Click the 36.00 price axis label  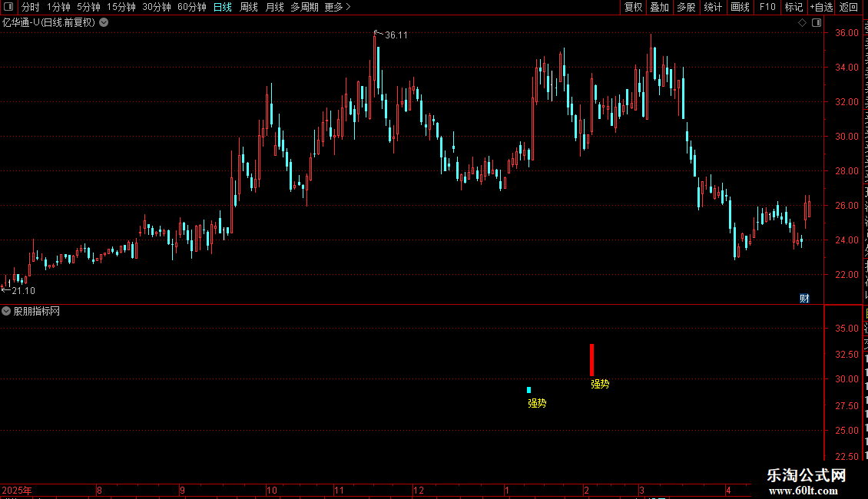[847, 33]
